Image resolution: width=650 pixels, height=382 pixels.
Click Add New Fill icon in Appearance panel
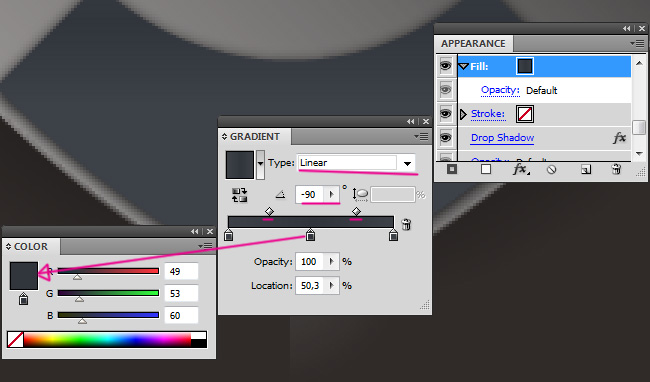[x=486, y=169]
